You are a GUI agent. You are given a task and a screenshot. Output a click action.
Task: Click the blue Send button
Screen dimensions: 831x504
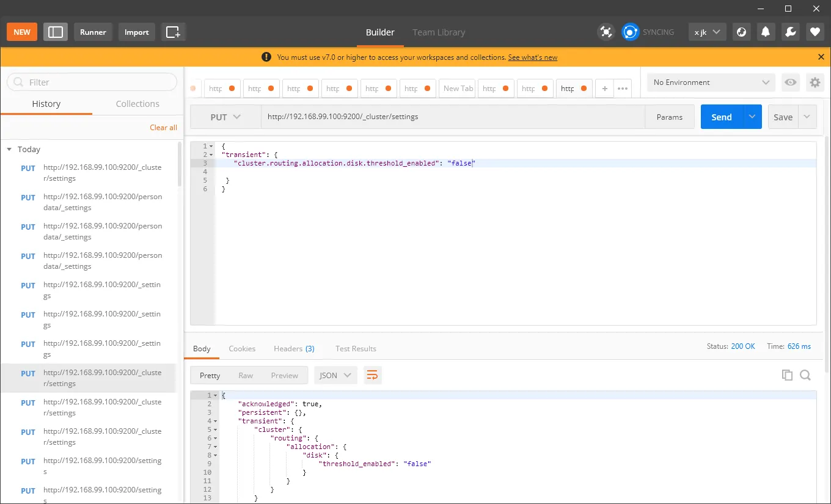pyautogui.click(x=722, y=117)
